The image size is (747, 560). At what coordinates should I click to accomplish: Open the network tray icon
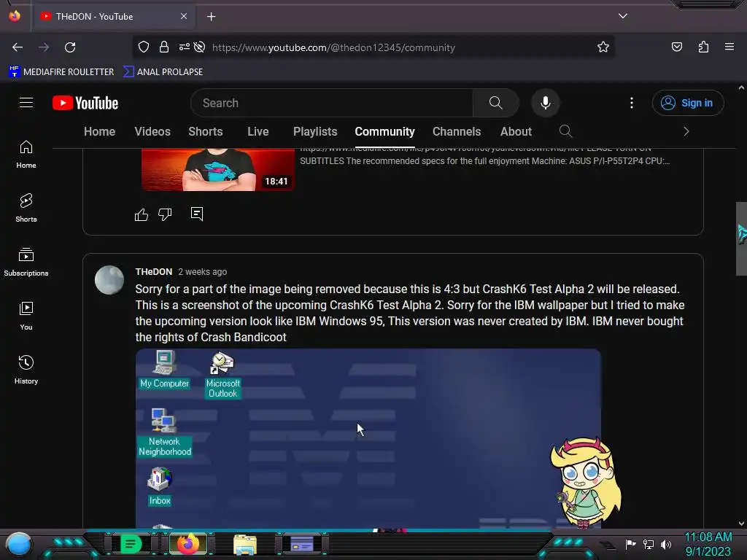(x=649, y=544)
